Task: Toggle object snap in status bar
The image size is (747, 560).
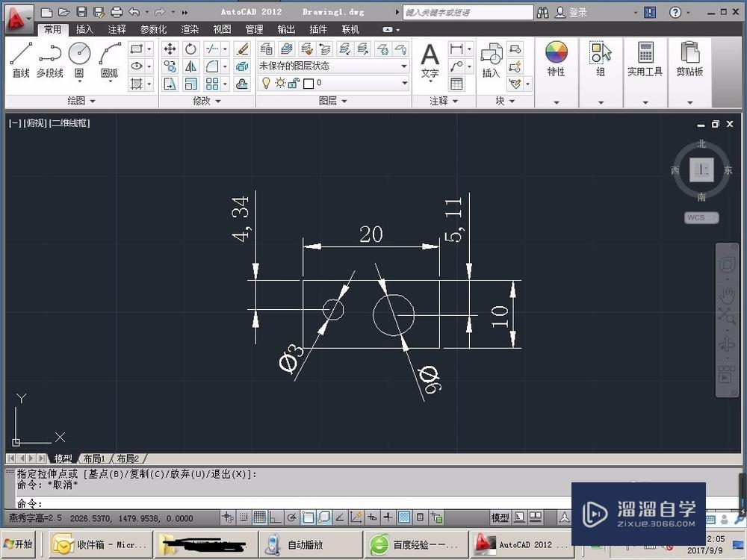Action: click(x=308, y=517)
